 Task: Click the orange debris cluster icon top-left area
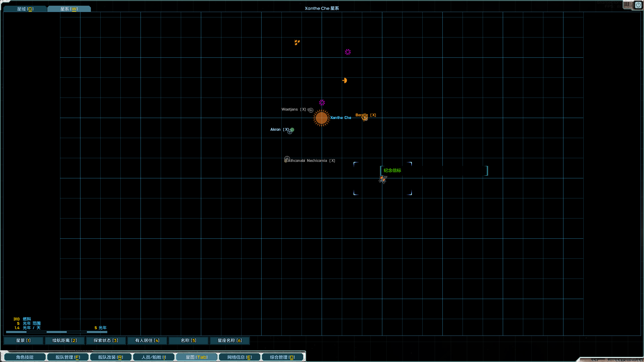[297, 42]
